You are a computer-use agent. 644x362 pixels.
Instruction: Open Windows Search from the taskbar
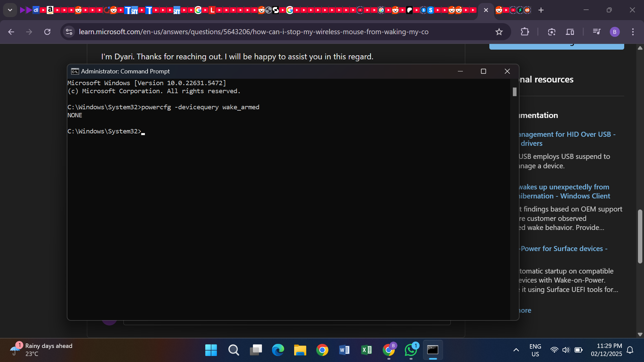234,350
